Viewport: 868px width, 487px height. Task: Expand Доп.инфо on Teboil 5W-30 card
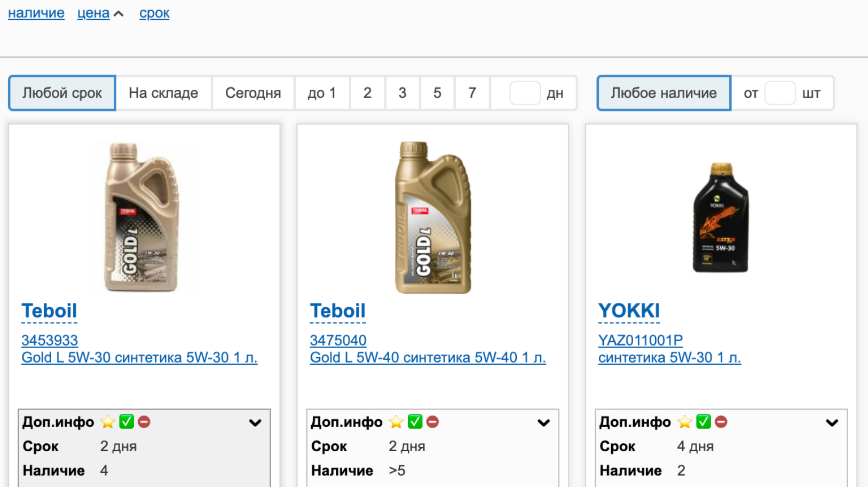[255, 423]
